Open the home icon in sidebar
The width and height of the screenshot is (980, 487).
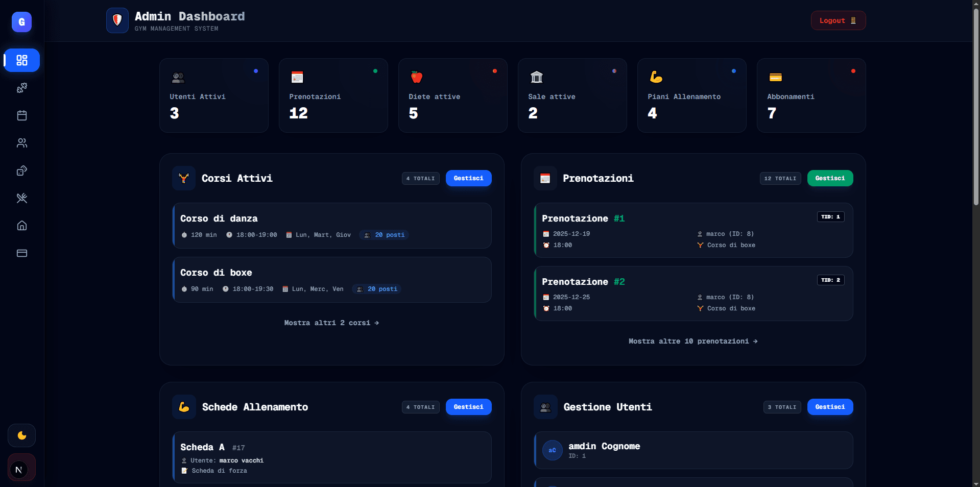[21, 226]
